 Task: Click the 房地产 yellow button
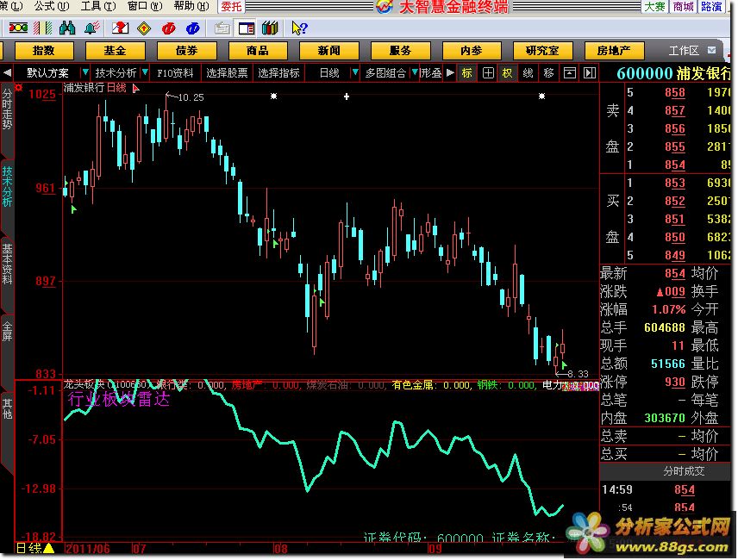coord(614,50)
